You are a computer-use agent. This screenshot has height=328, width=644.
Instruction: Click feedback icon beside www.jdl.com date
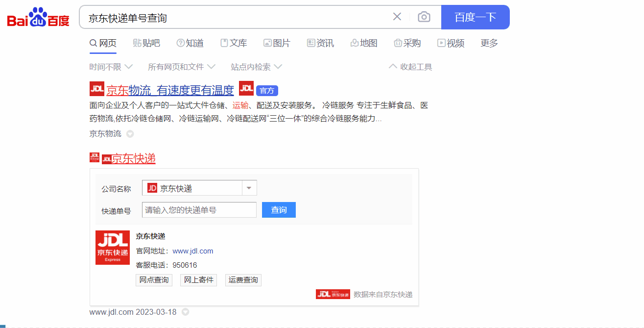[185, 312]
